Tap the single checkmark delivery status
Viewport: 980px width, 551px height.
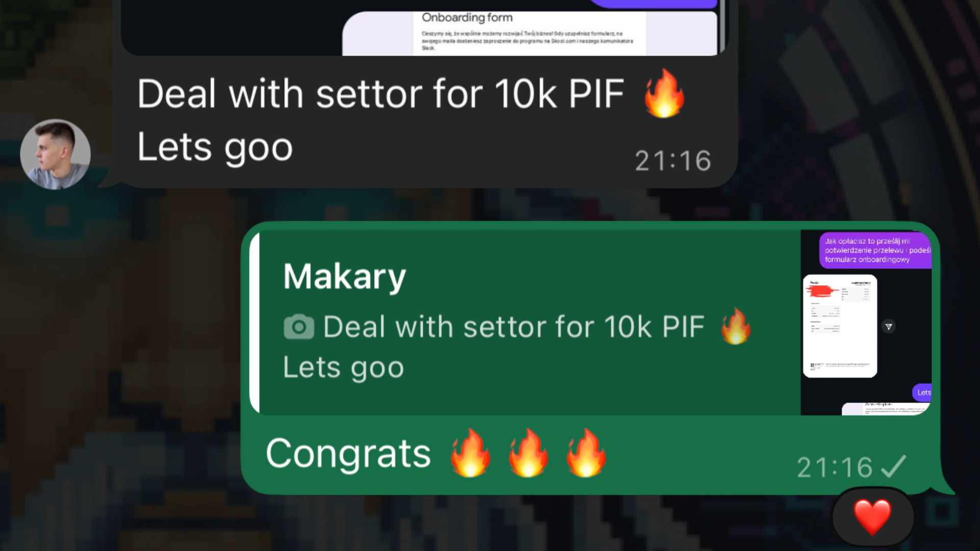(893, 466)
